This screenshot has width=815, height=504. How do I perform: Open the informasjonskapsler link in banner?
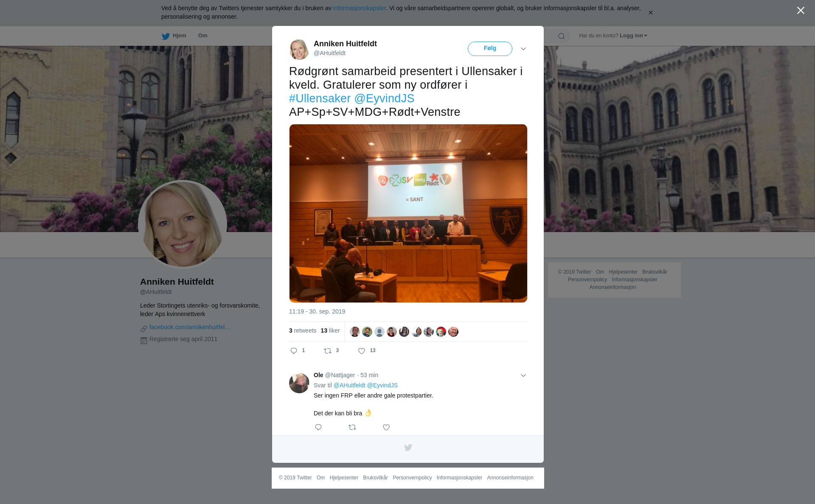point(359,8)
